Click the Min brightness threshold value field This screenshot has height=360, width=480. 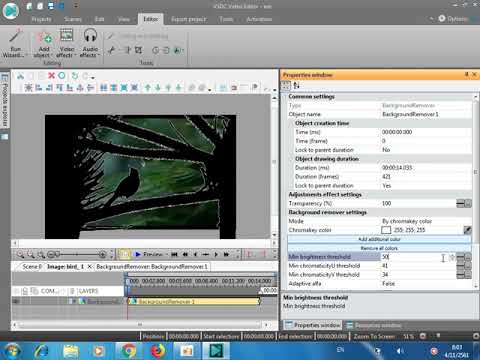417,257
